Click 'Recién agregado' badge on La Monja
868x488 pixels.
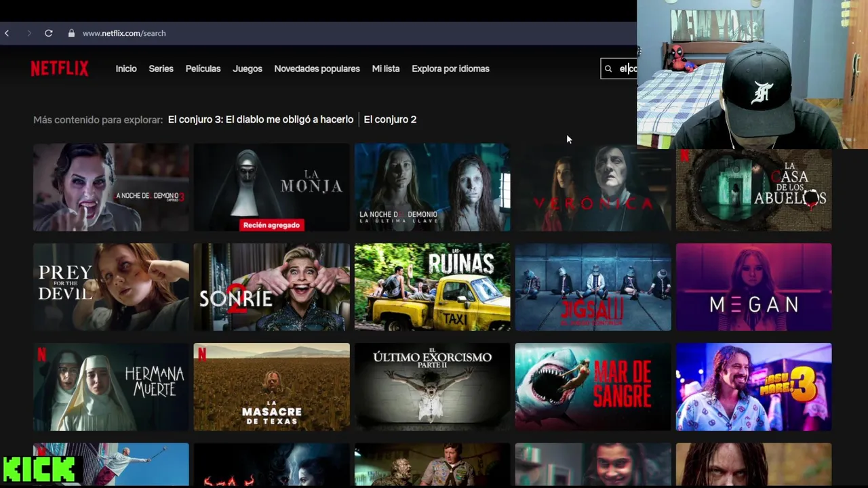[x=271, y=225]
